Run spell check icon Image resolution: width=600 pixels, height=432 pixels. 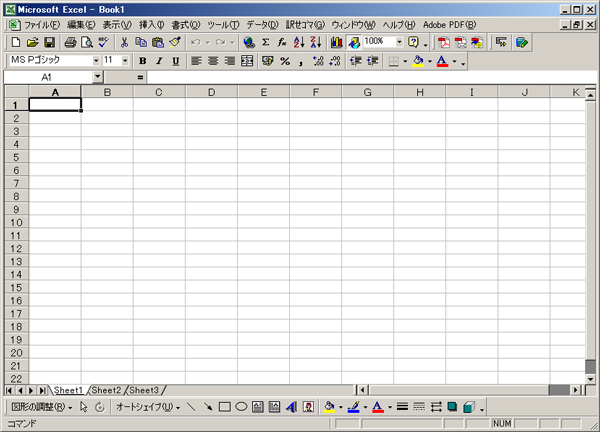[x=104, y=42]
